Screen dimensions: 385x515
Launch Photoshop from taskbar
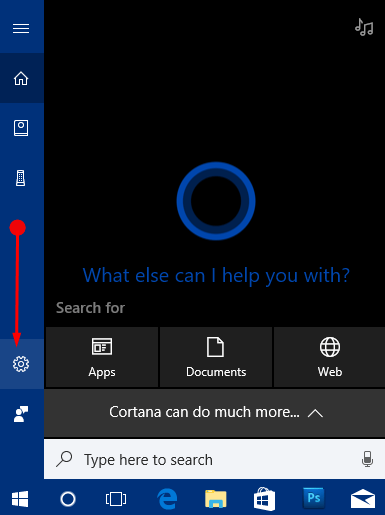point(314,498)
